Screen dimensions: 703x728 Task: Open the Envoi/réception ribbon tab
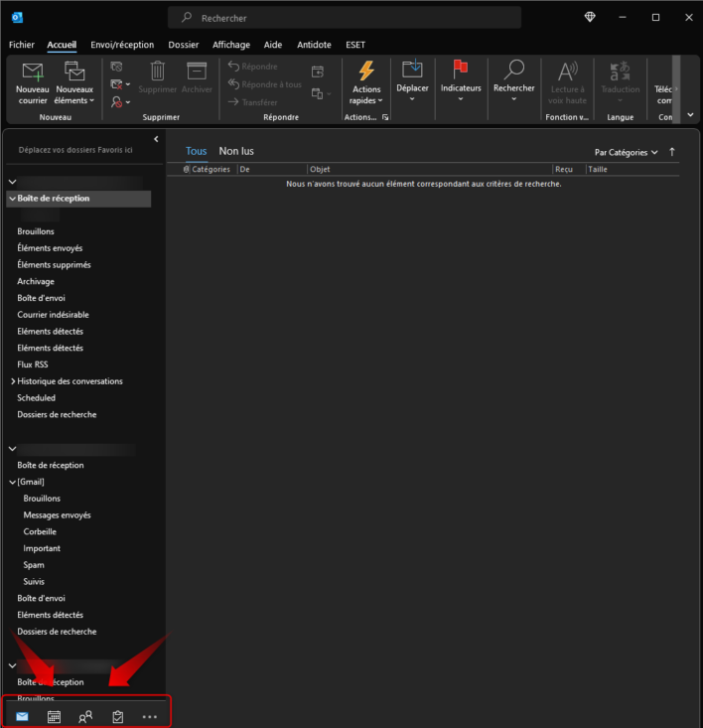pos(122,45)
